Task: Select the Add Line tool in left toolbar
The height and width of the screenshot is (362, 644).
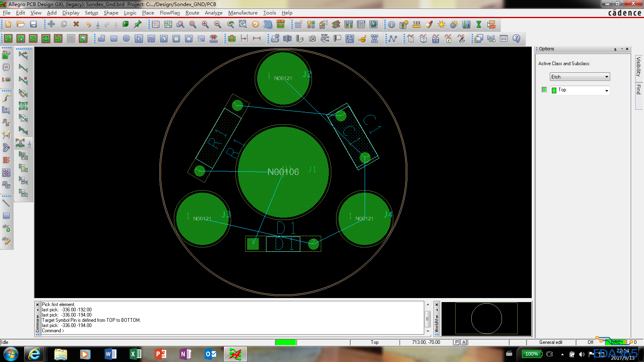Action: click(6, 203)
